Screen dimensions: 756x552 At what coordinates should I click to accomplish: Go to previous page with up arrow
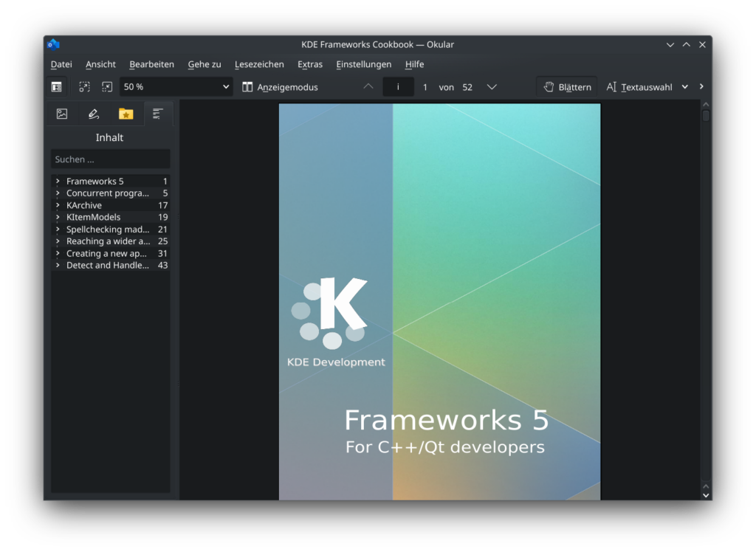click(368, 87)
